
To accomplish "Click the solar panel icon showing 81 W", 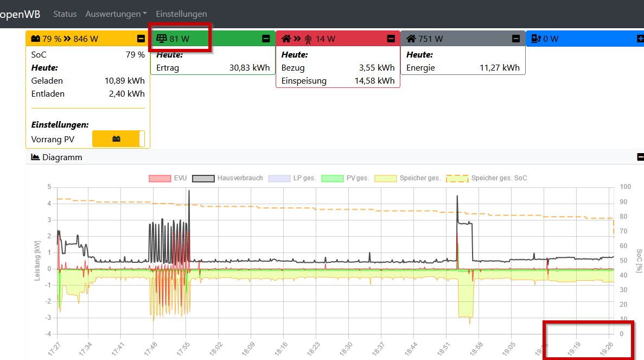I will (161, 39).
